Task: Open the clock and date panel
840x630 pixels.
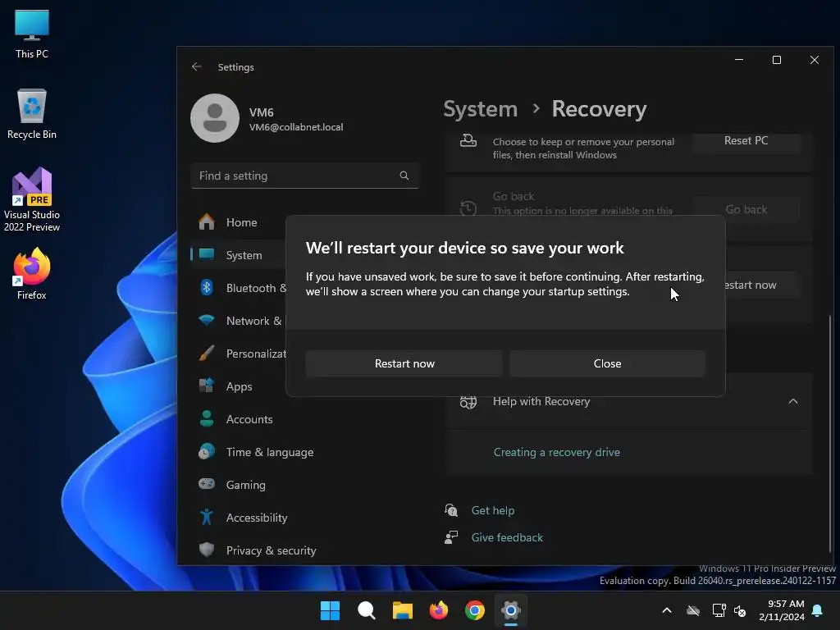Action: coord(781,610)
